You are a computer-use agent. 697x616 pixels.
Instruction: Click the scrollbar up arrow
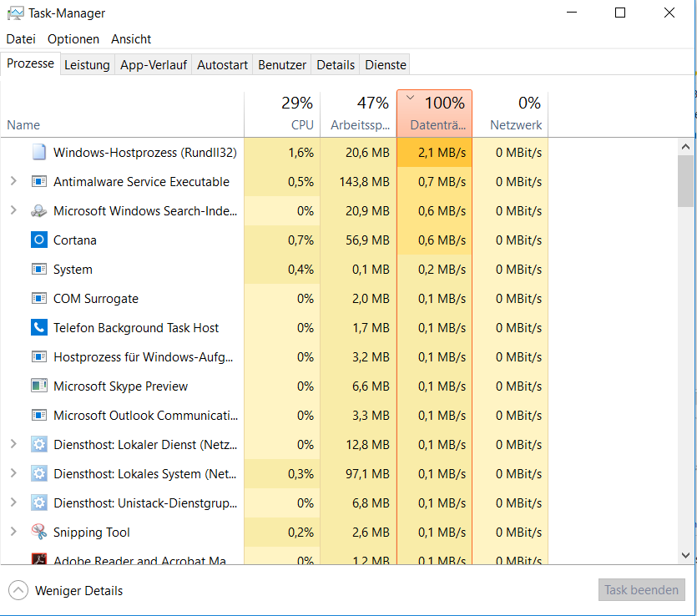(685, 146)
